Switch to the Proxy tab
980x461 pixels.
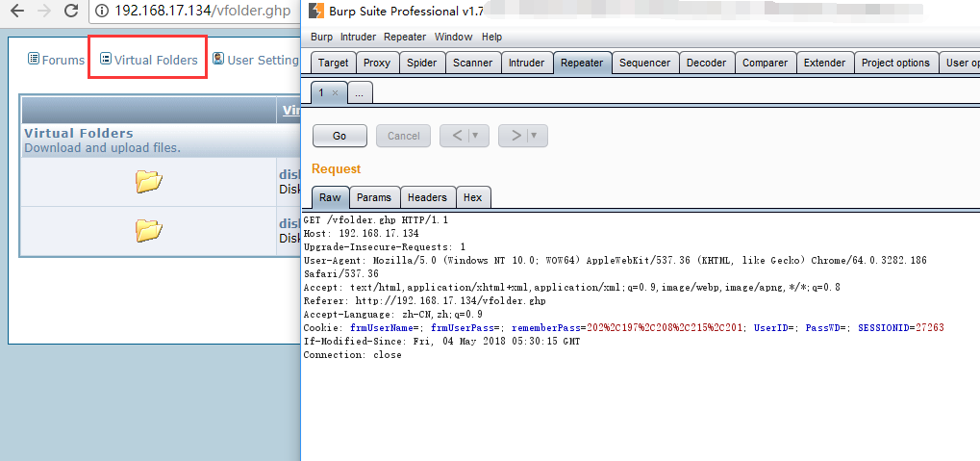pyautogui.click(x=377, y=63)
